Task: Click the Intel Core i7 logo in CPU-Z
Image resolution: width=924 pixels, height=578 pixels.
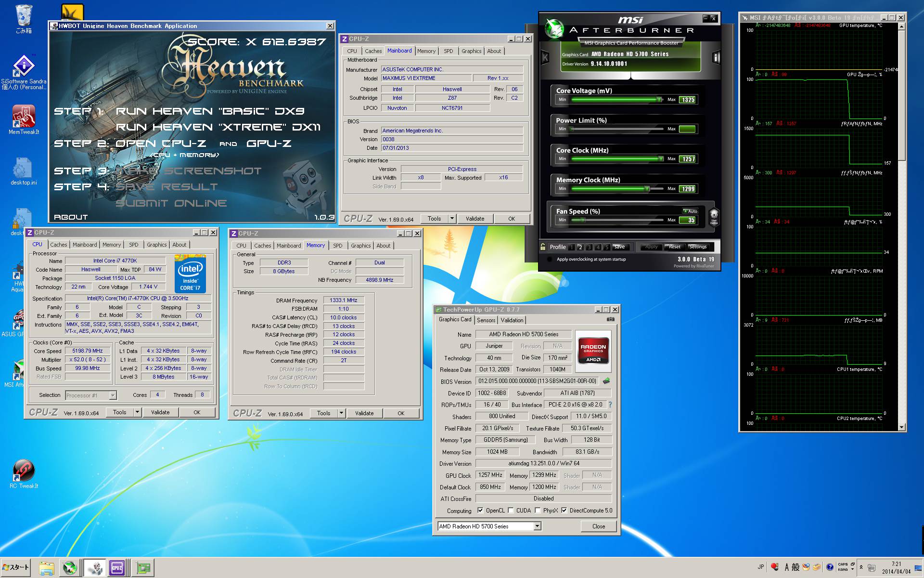Action: (x=190, y=274)
